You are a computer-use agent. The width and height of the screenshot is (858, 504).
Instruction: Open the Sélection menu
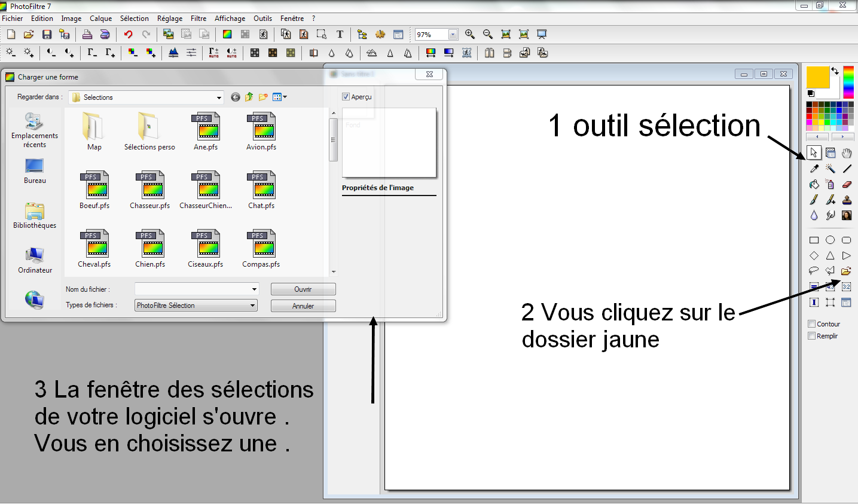click(135, 19)
